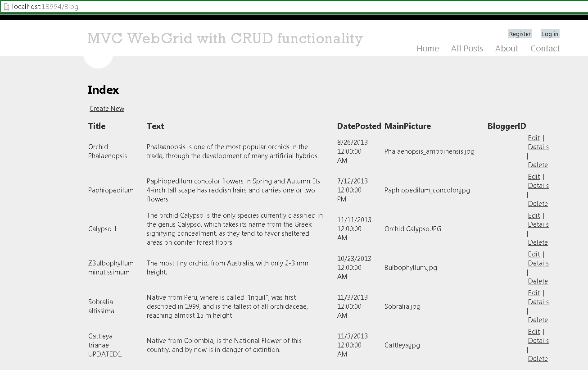Image resolution: width=588 pixels, height=370 pixels.
Task: Open the Contact menu item
Action: [545, 48]
